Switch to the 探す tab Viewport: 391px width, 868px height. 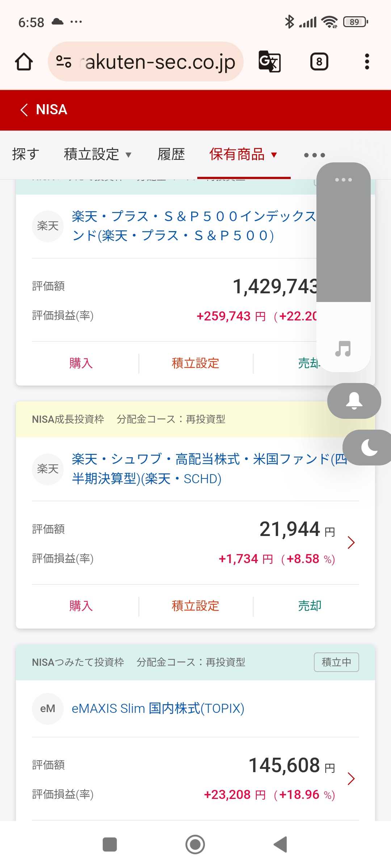(25, 154)
